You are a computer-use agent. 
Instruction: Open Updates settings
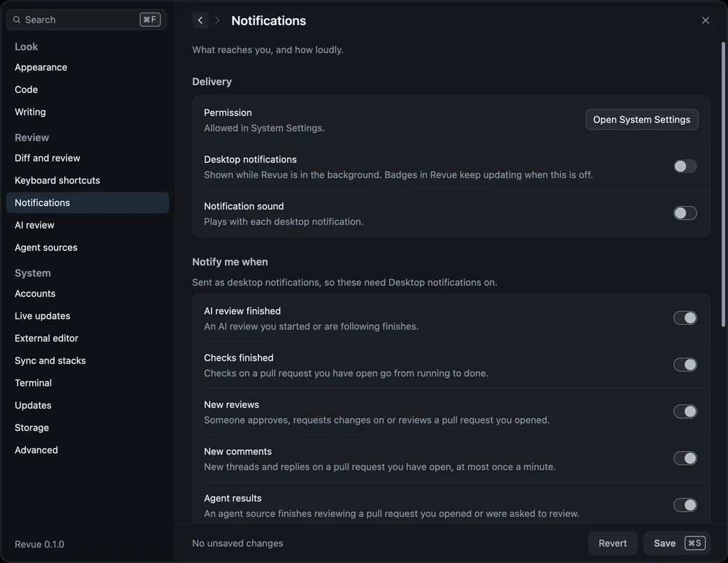87,405
